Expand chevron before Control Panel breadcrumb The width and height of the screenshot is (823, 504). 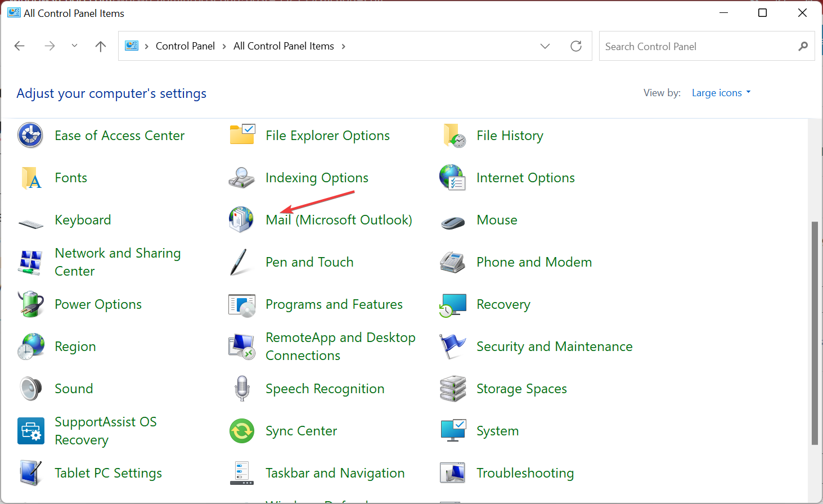147,46
